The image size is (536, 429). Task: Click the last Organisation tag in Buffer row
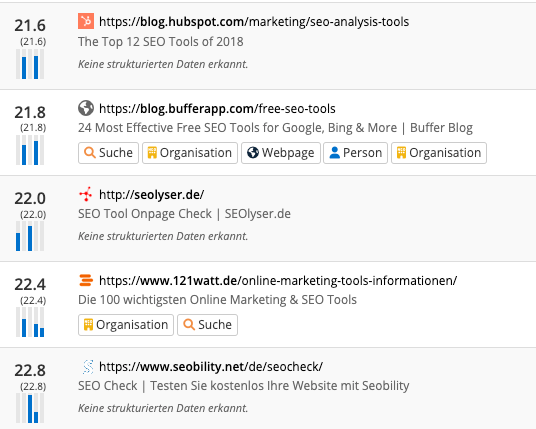(x=439, y=153)
